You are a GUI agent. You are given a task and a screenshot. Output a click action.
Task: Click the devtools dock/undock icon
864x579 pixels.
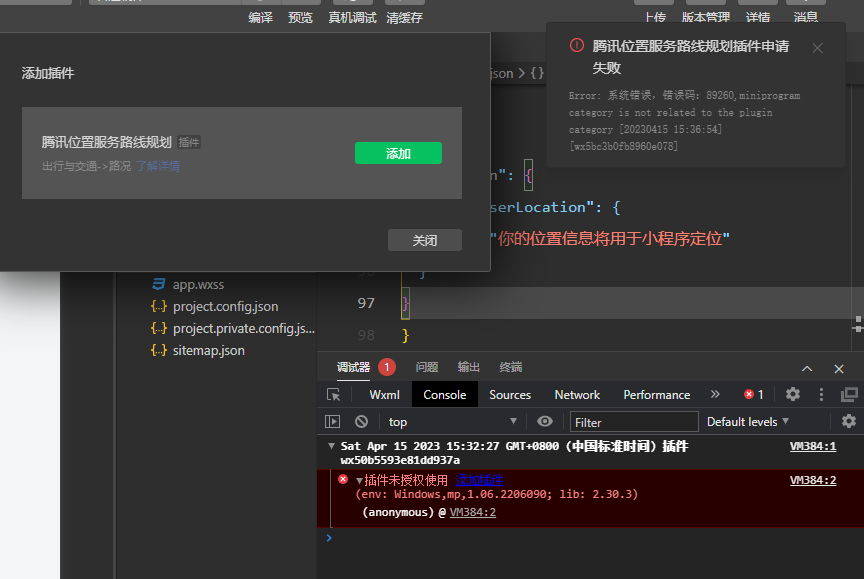849,394
